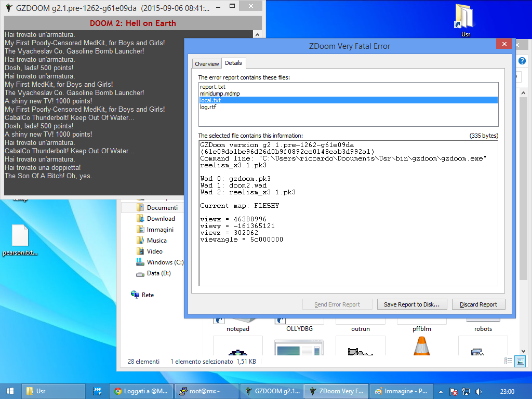Open Immagini in the Explorer sidebar

pos(155,229)
